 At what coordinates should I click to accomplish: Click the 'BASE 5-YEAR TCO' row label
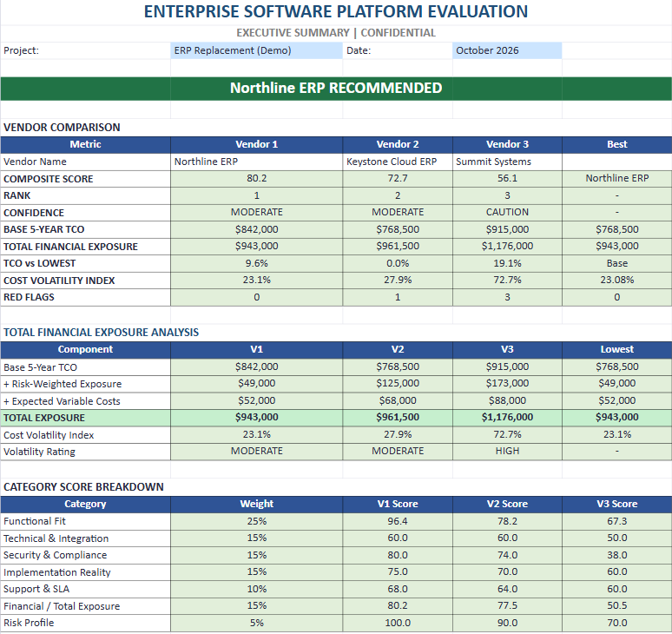tap(85, 229)
